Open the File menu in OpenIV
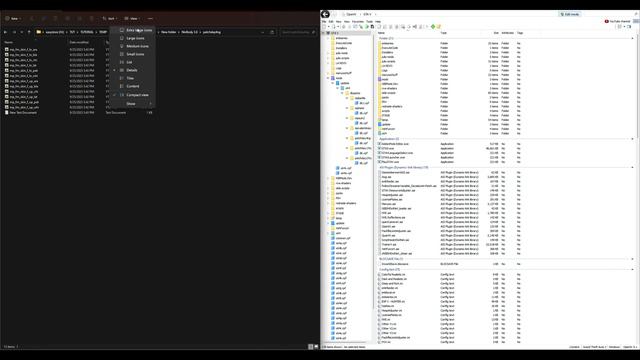This screenshot has width=640, height=360. click(324, 21)
